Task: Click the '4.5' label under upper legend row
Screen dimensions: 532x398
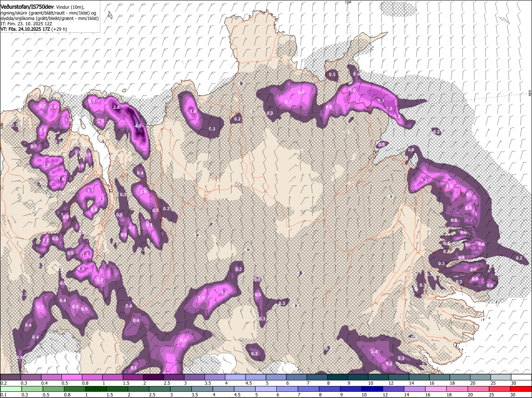Action: [x=249, y=383]
